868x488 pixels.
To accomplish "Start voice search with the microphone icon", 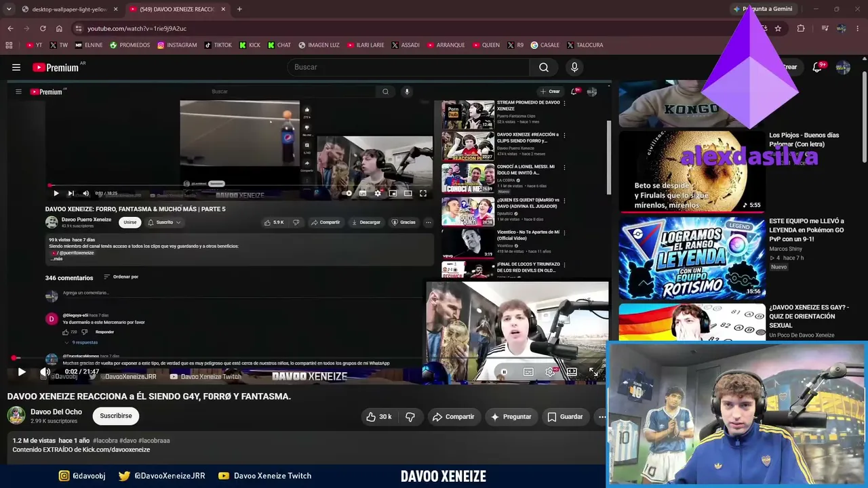I will point(574,67).
